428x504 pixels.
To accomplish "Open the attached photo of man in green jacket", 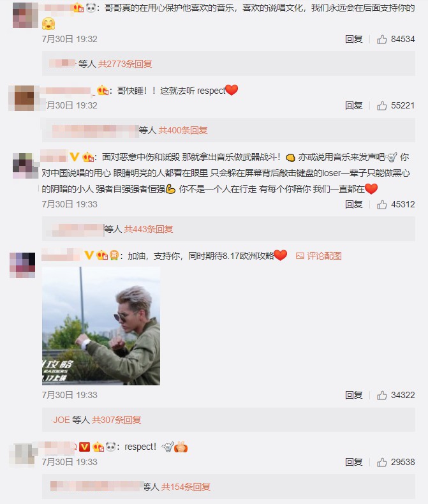I will [x=101, y=326].
